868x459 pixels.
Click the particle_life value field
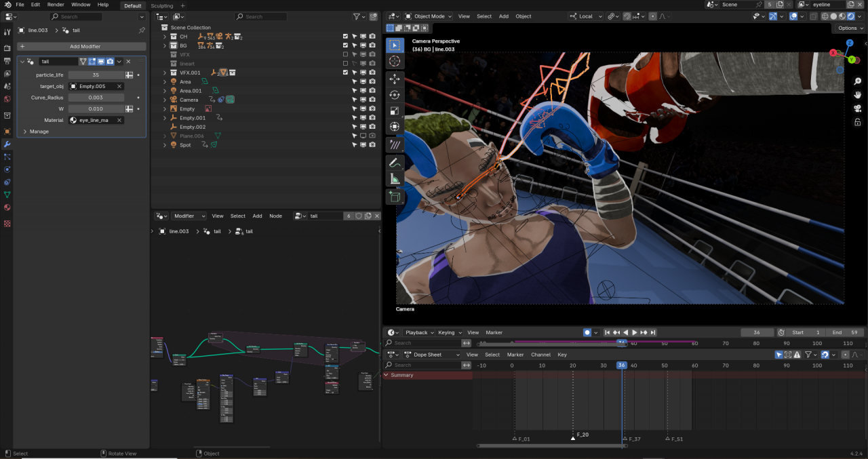pyautogui.click(x=96, y=75)
